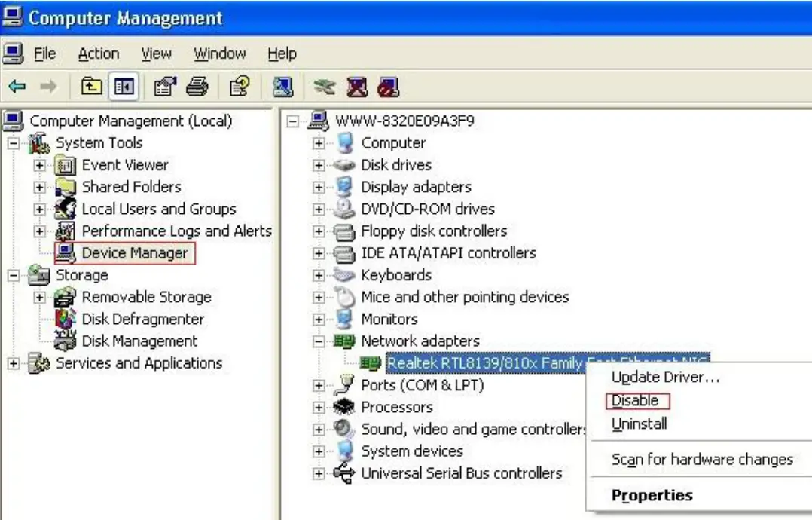Click the Properties toolbar icon
The height and width of the screenshot is (520, 812).
(165, 86)
